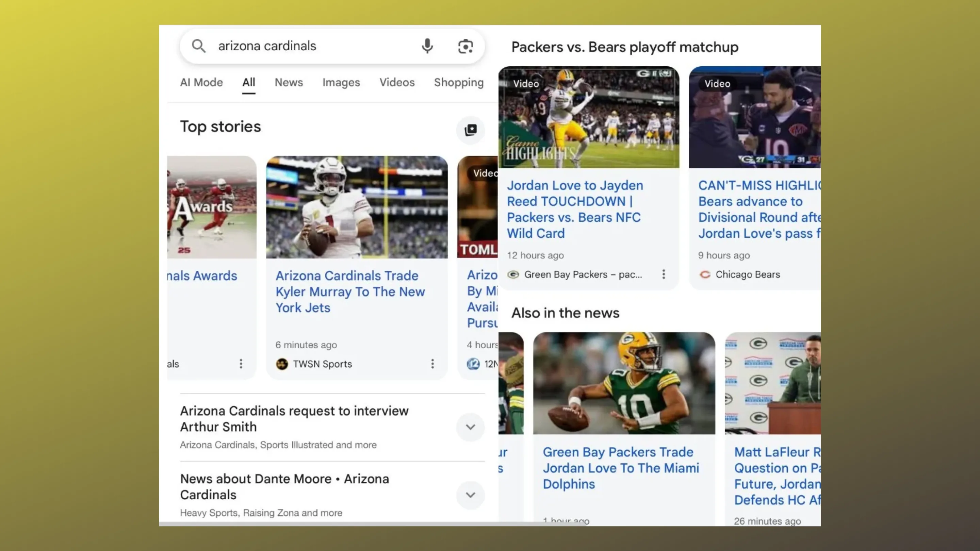Expand Arthur Smith interview news section

click(x=470, y=427)
